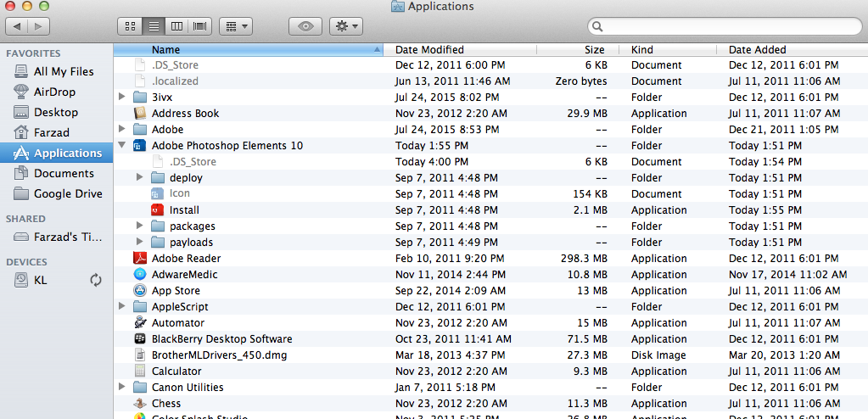This screenshot has height=419, width=868.
Task: Collapse the Adobe Photoshop Elements 10 folder
Action: (x=123, y=146)
